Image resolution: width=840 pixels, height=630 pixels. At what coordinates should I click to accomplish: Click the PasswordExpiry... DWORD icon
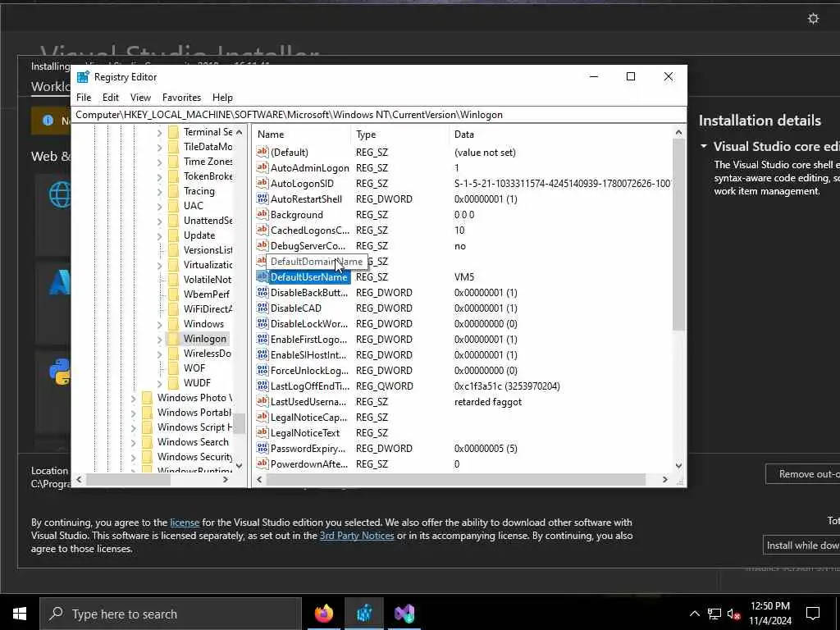click(x=262, y=449)
